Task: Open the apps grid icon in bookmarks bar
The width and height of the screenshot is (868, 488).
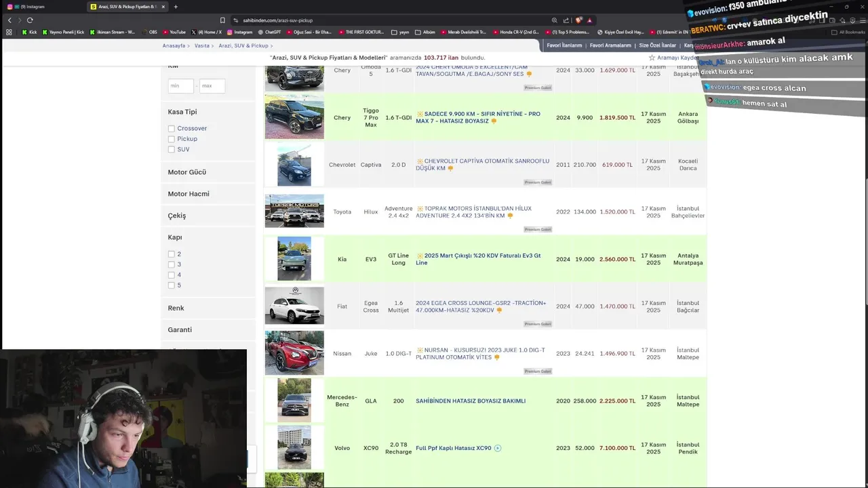Action: point(9,32)
